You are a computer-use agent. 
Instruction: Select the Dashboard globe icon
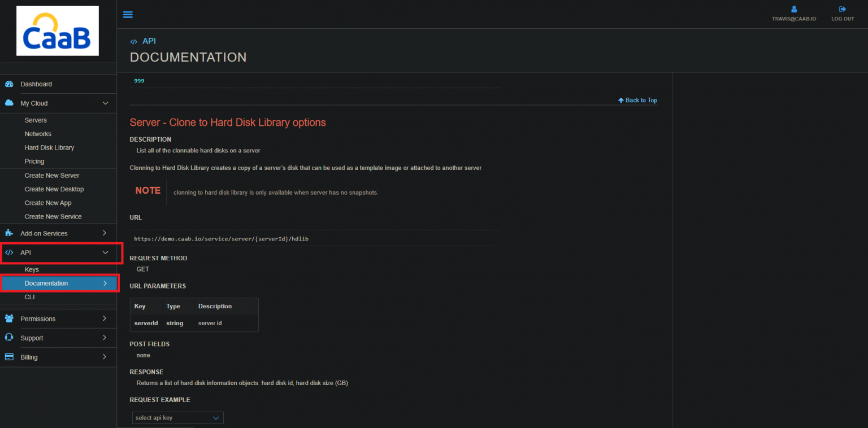coord(9,83)
